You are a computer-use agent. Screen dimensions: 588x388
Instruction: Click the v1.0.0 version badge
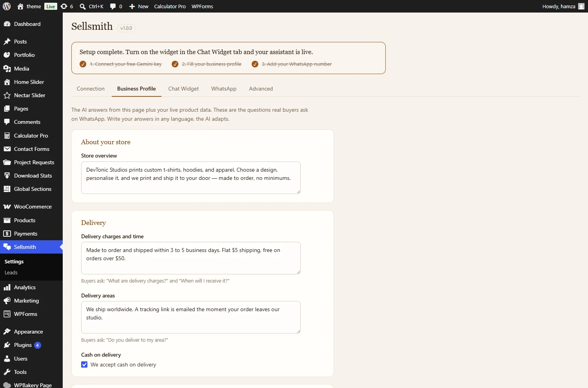[x=126, y=28]
